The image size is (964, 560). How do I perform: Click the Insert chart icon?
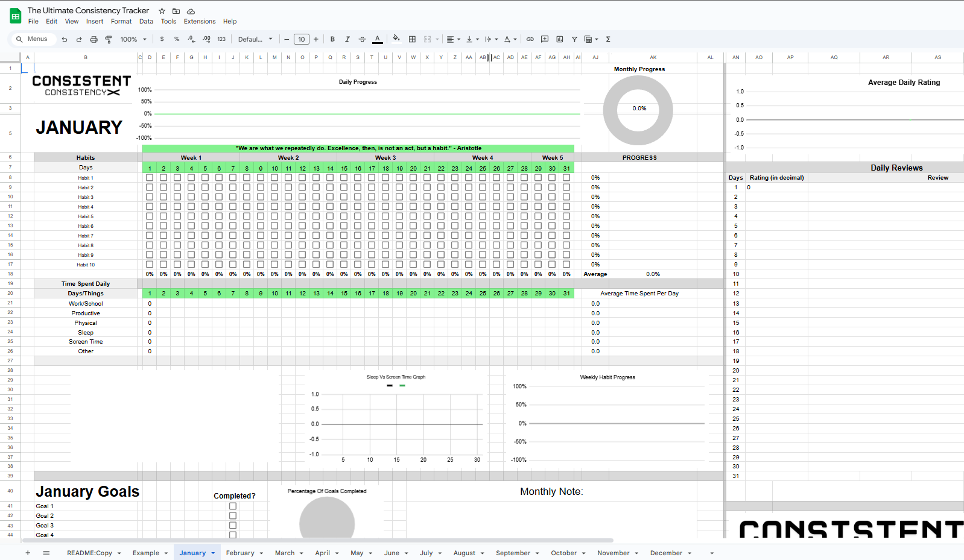pyautogui.click(x=559, y=39)
